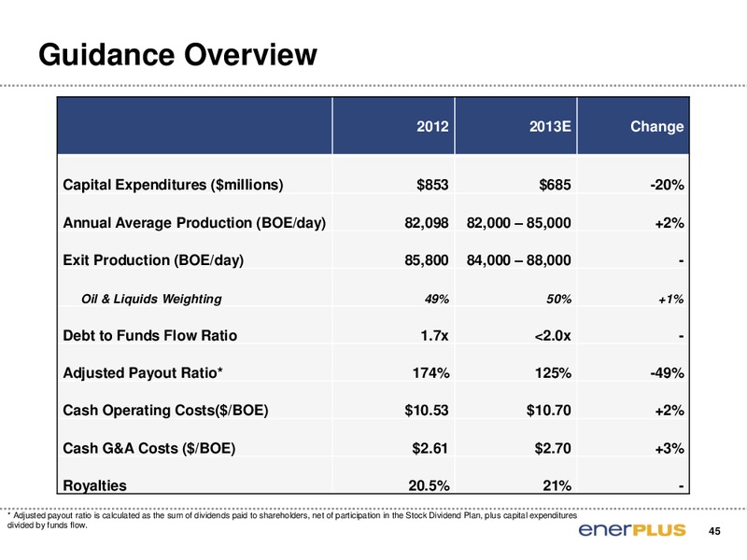Click the 'Royalties' row label
Viewport: 747px width, 560px height.
click(x=95, y=485)
